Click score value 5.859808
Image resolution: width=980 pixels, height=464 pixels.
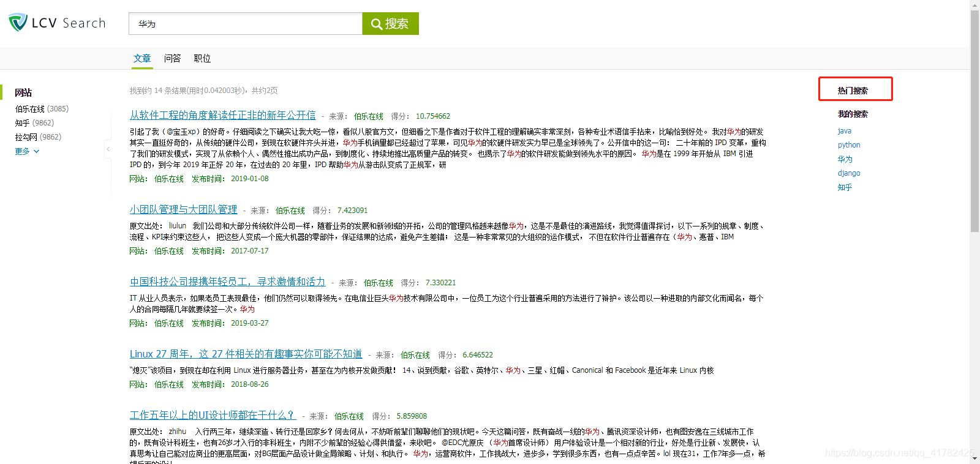pos(412,416)
